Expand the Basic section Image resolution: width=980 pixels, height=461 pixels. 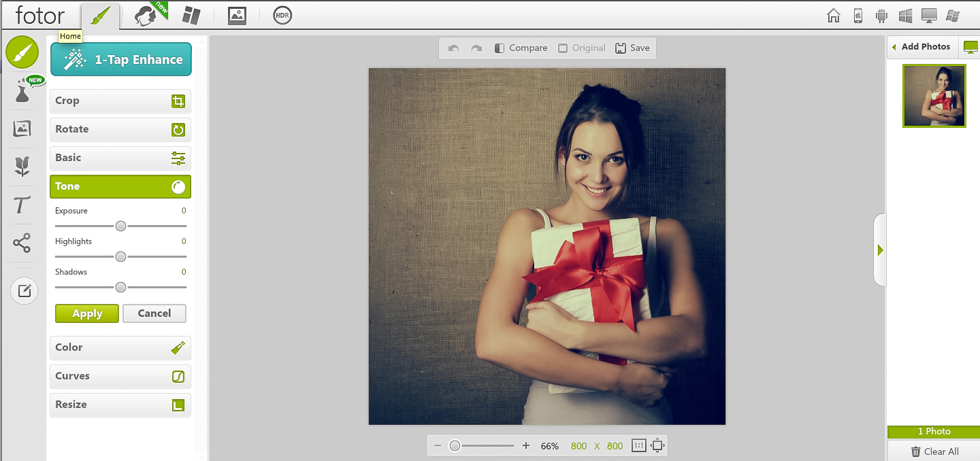[x=120, y=158]
